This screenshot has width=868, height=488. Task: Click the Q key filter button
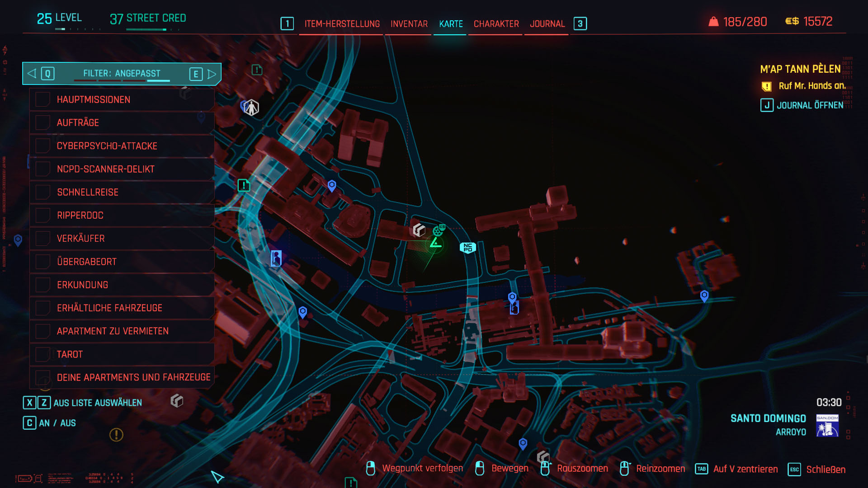click(x=47, y=74)
